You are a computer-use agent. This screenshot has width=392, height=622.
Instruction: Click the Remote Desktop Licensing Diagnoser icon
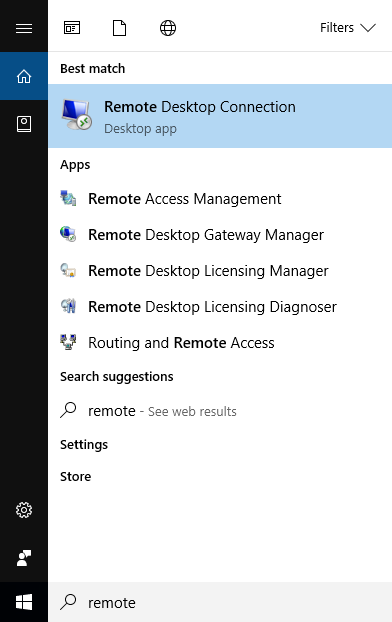point(68,306)
